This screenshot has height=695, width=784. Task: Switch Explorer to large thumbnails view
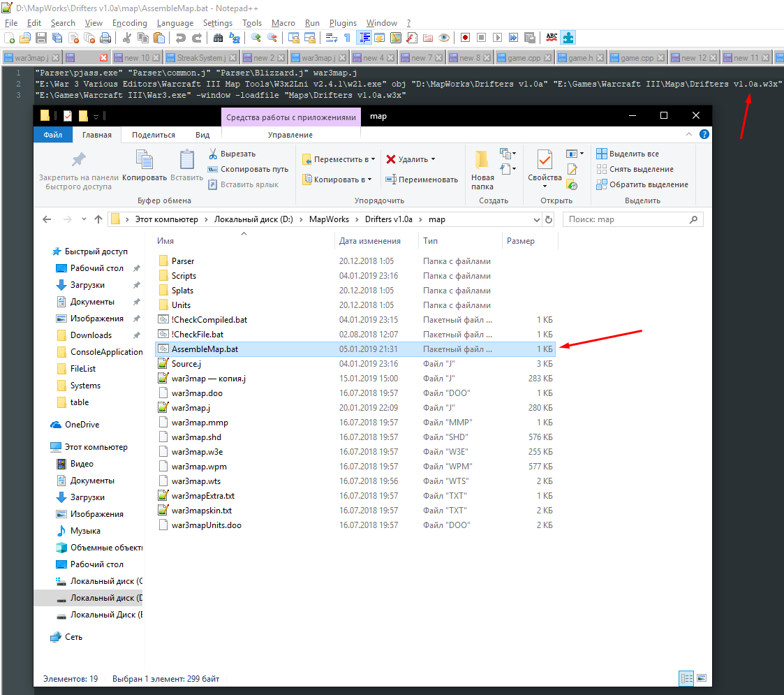[x=702, y=678]
